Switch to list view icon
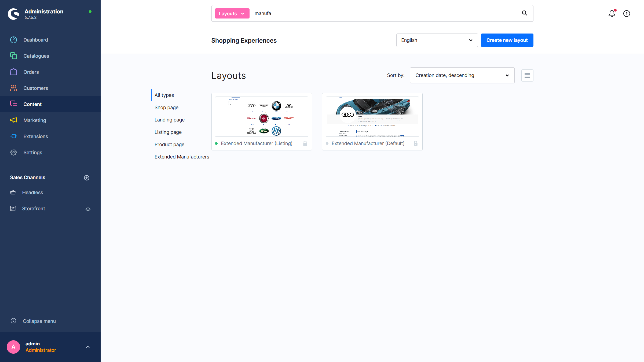 [x=527, y=75]
